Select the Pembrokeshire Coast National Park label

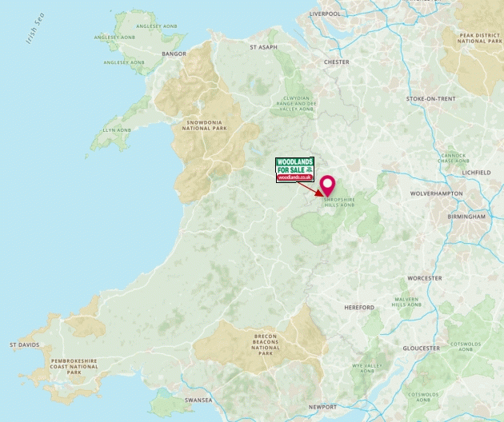coord(74,367)
